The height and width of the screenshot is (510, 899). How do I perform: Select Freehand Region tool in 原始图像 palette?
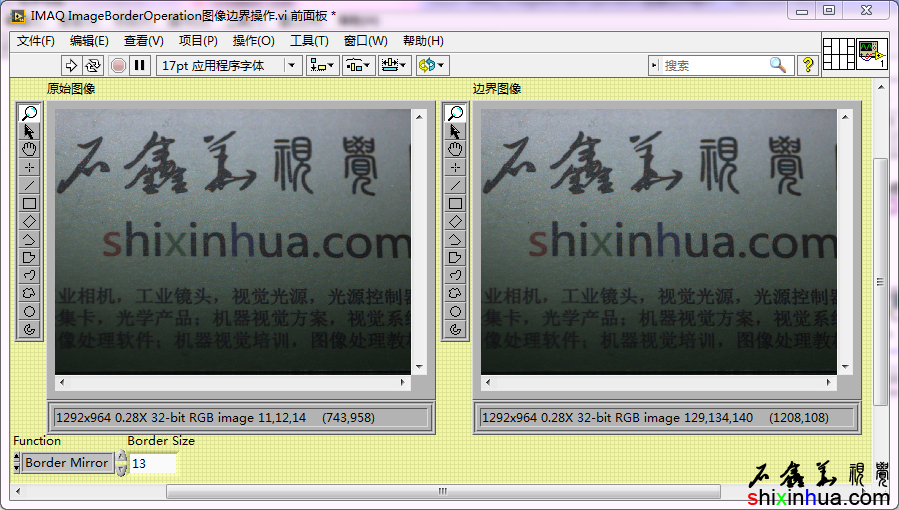pyautogui.click(x=29, y=293)
